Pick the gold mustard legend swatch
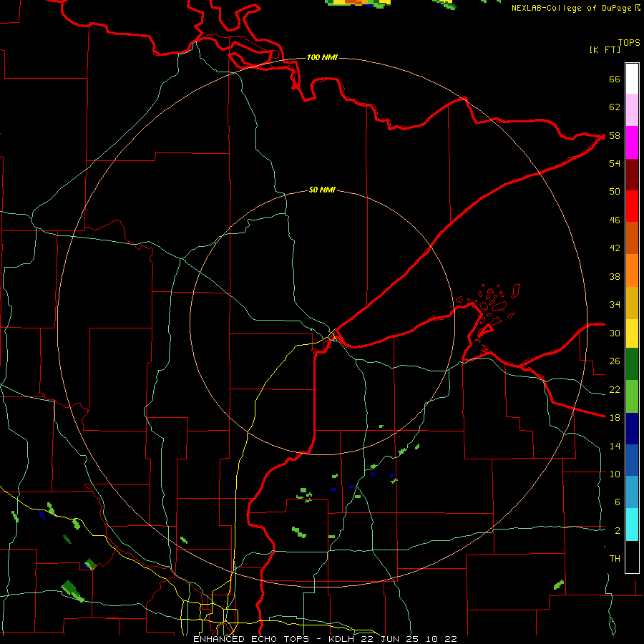 click(632, 303)
